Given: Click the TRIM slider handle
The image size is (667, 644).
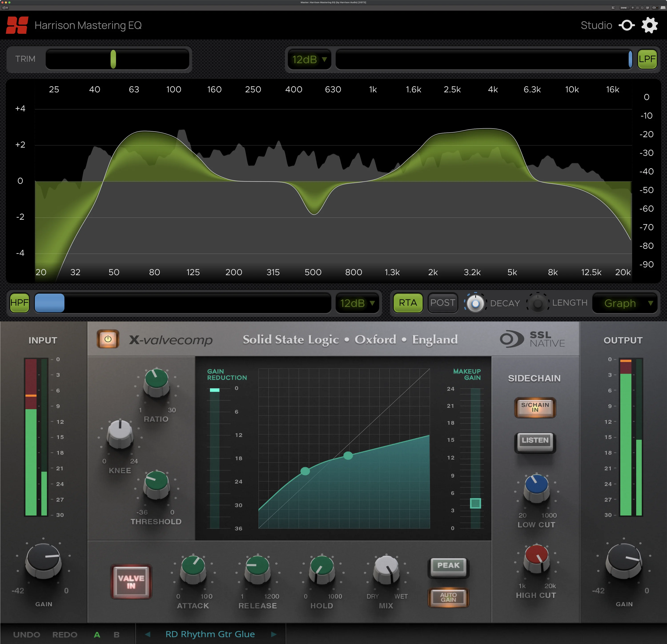Looking at the screenshot, I should pyautogui.click(x=113, y=59).
